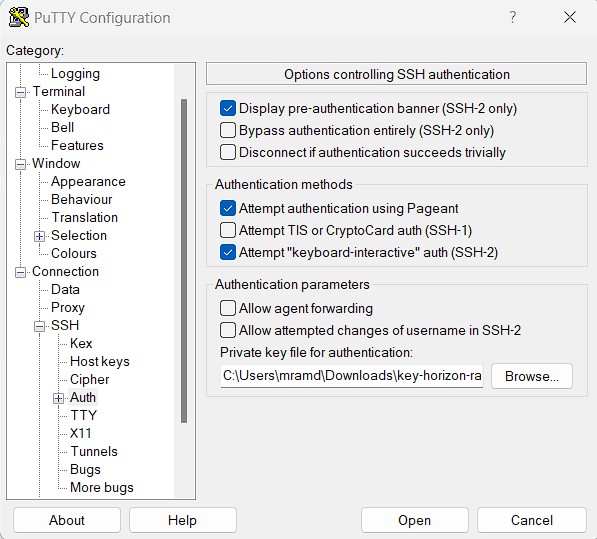This screenshot has height=539, width=597.
Task: Open the More bugs category
Action: click(102, 488)
